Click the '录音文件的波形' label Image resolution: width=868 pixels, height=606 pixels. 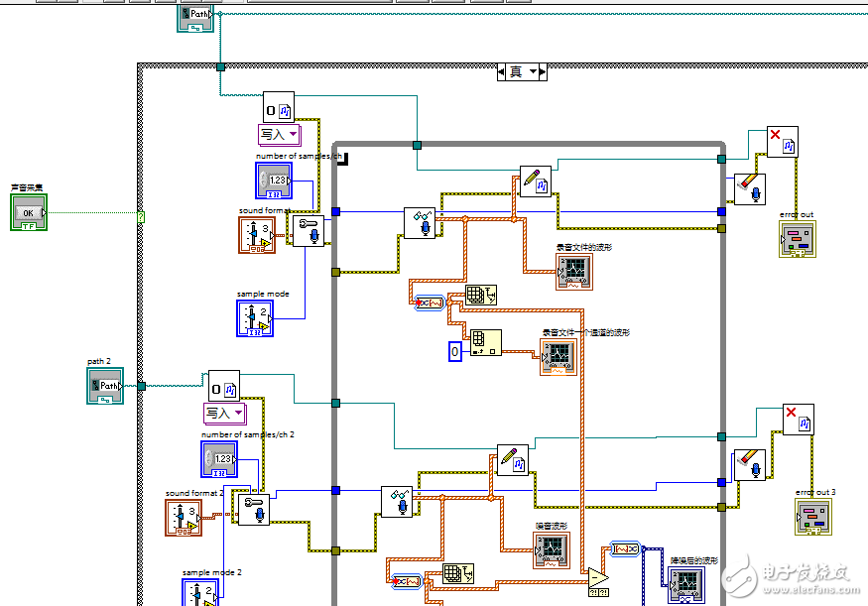tap(584, 247)
